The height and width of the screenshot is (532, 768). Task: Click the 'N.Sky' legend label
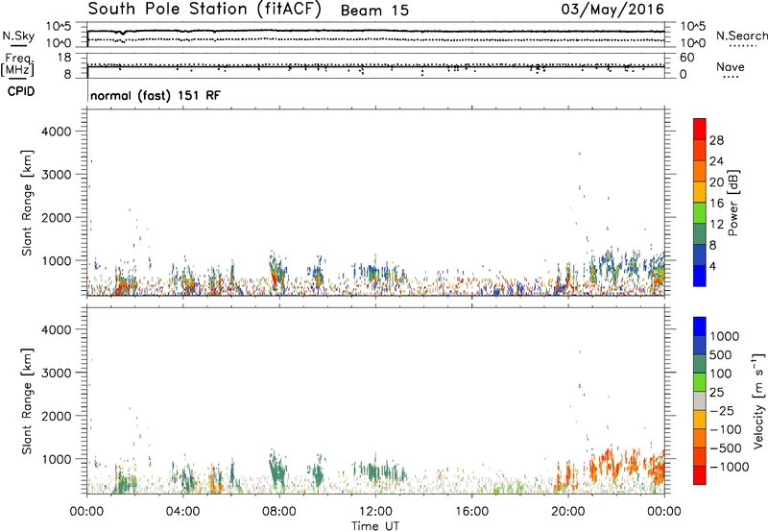[x=18, y=36]
